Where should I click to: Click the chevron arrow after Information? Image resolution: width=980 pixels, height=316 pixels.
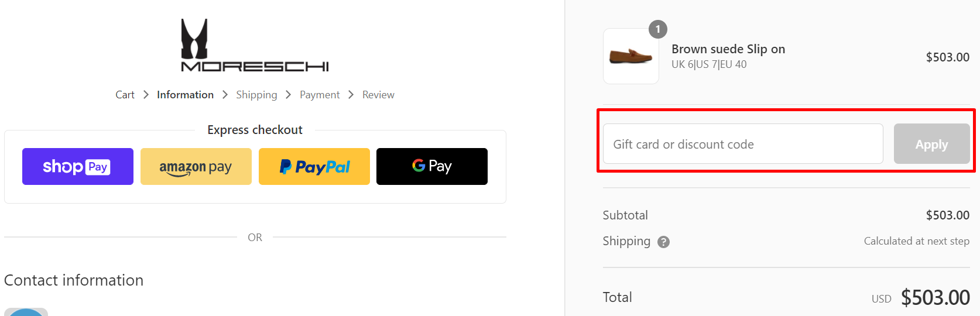225,95
